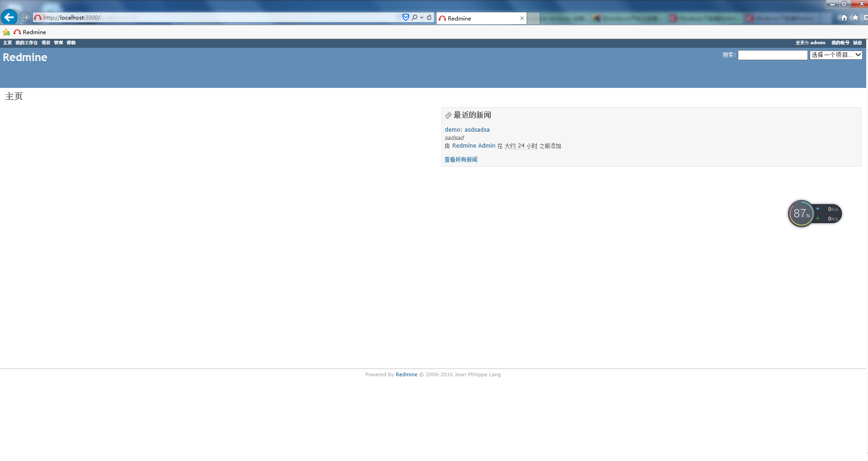This screenshot has width=868, height=461.
Task: Focus the Redmine search input box
Action: 772,55
